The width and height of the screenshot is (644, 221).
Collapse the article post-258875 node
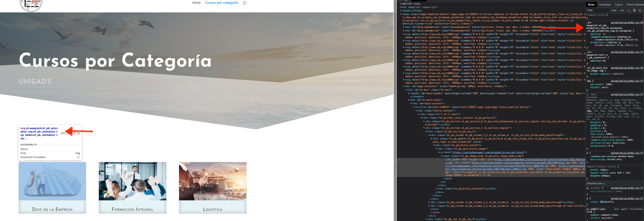tap(414, 107)
